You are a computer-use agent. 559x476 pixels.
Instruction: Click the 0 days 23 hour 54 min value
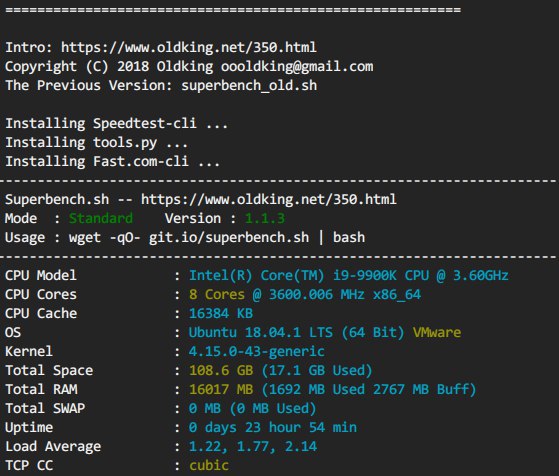[x=273, y=428]
